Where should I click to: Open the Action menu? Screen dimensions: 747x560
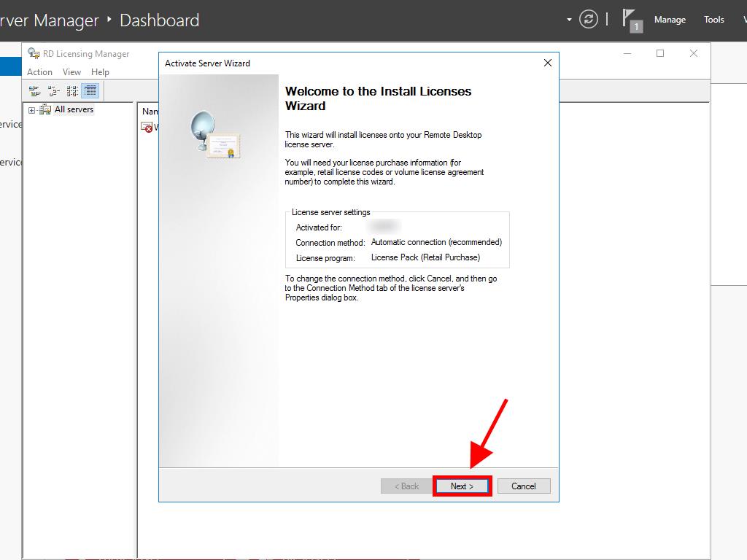point(39,72)
